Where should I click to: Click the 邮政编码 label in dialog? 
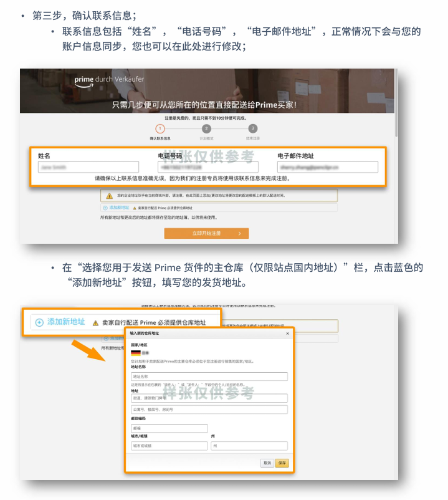[138, 419]
